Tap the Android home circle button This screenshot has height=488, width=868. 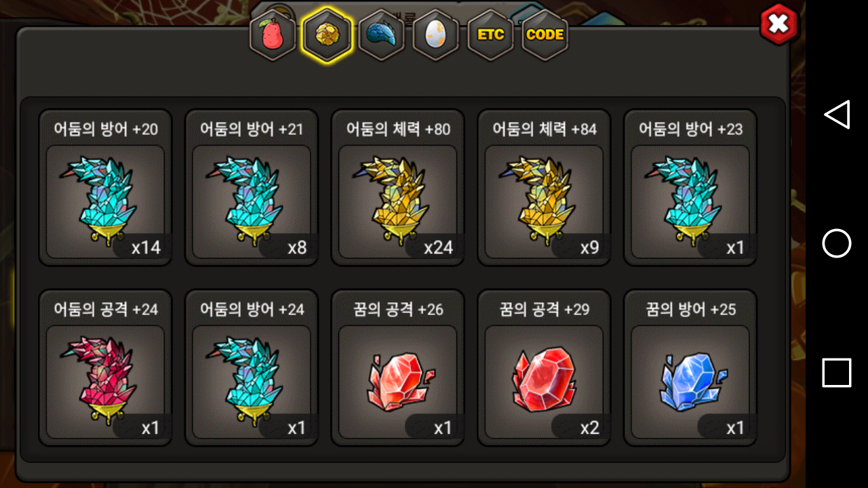click(837, 243)
